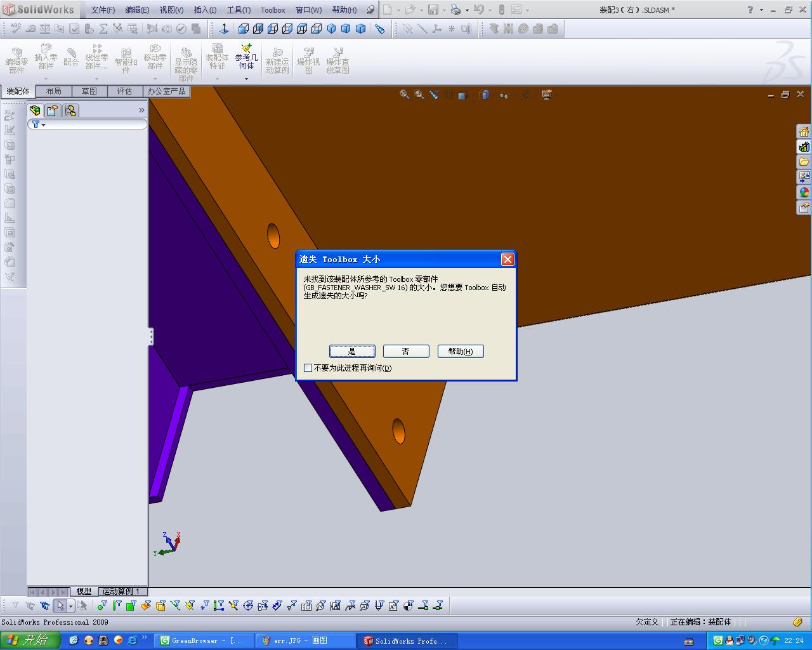Click the spell check ABC icon
The width and height of the screenshot is (812, 650).
coord(16,29)
